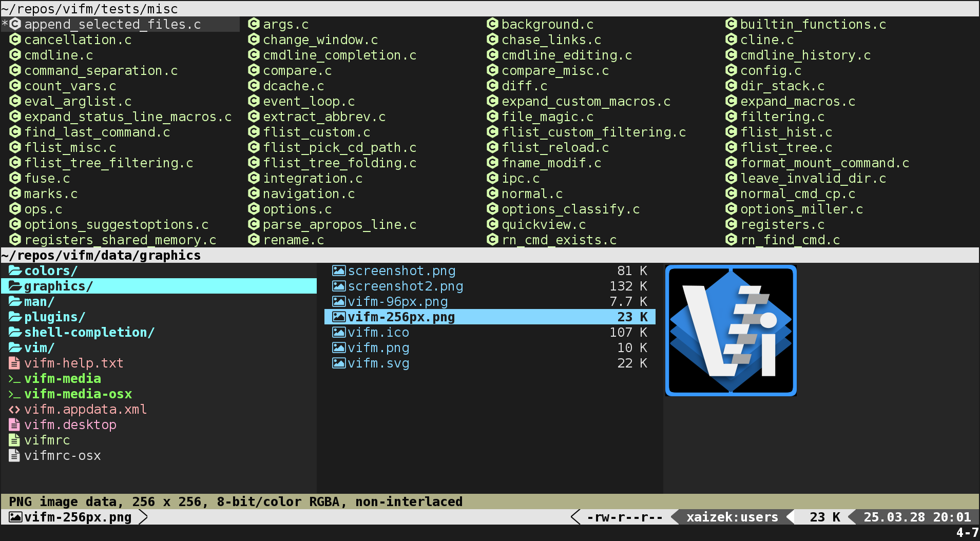Click the C icon for builtin_functions.c
This screenshot has height=541, width=980.
(731, 24)
